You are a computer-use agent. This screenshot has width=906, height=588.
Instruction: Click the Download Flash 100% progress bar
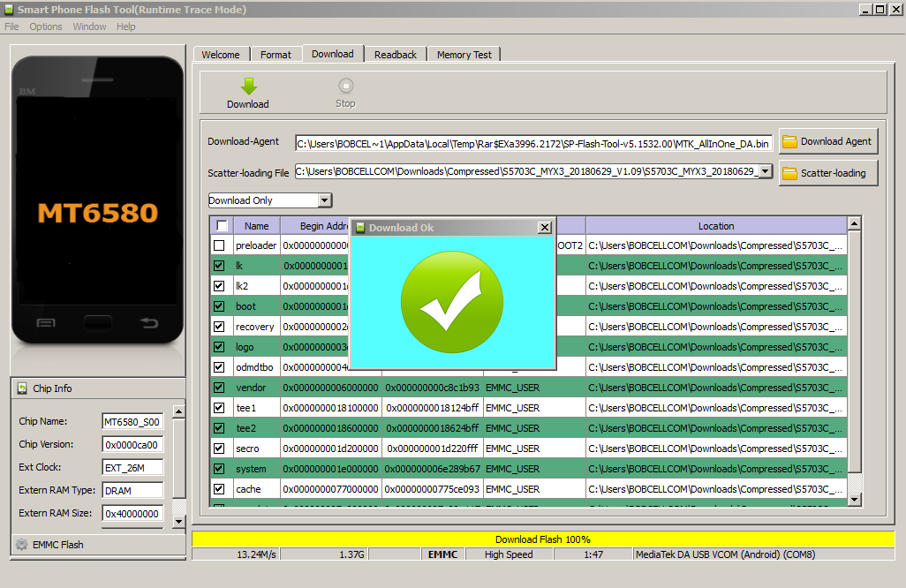pos(543,539)
